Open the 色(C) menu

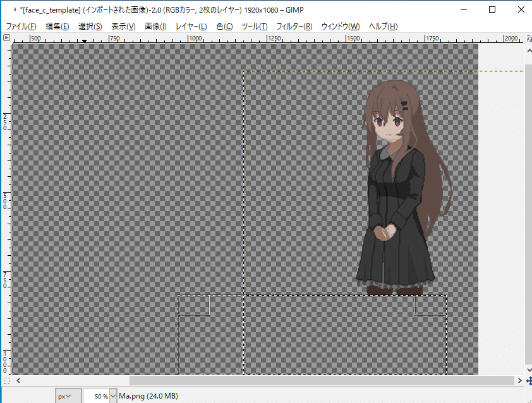(x=224, y=26)
